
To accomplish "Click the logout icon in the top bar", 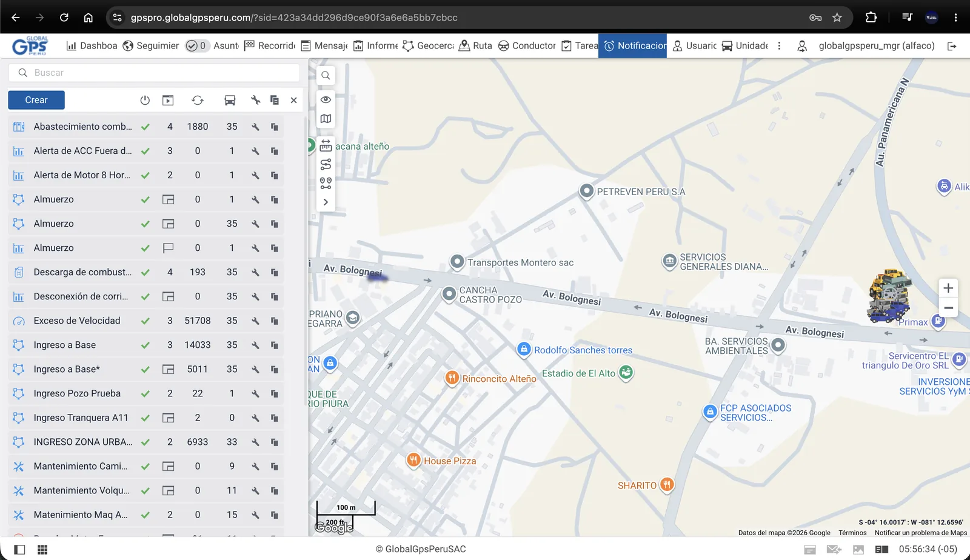I will pyautogui.click(x=952, y=46).
